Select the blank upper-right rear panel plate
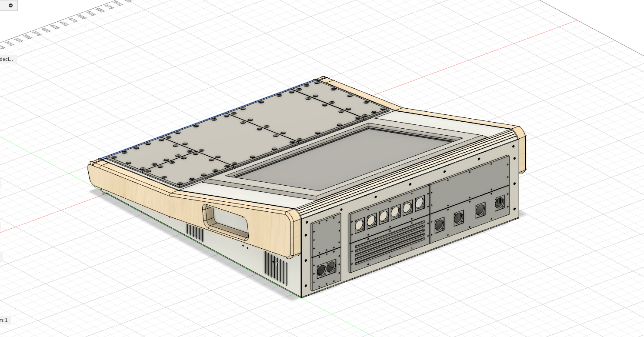644x337 pixels. (470, 174)
